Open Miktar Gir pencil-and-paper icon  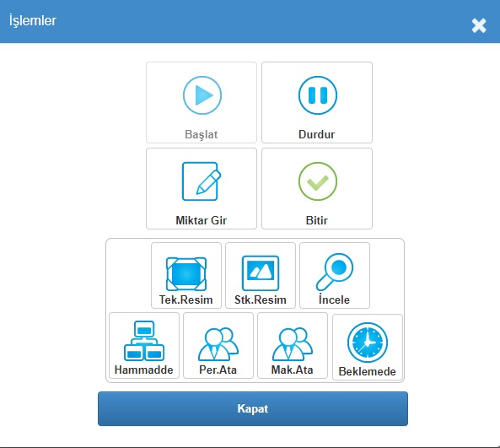[x=202, y=181]
